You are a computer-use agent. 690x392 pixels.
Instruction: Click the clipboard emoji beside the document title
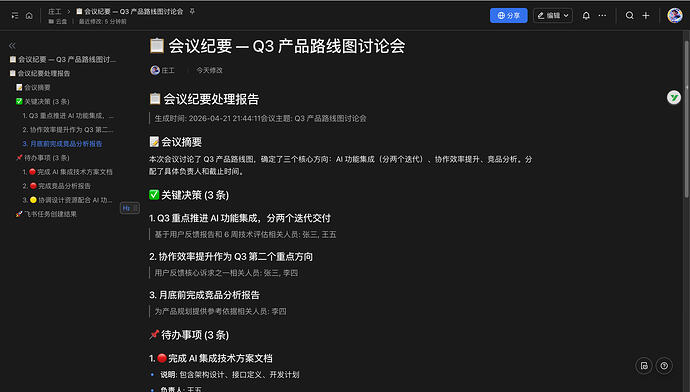(x=157, y=46)
